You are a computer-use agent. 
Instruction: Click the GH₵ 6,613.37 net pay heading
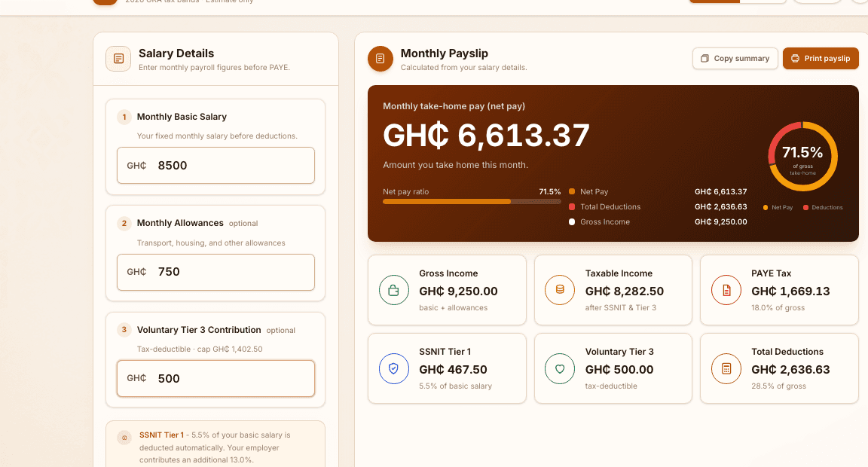click(486, 135)
